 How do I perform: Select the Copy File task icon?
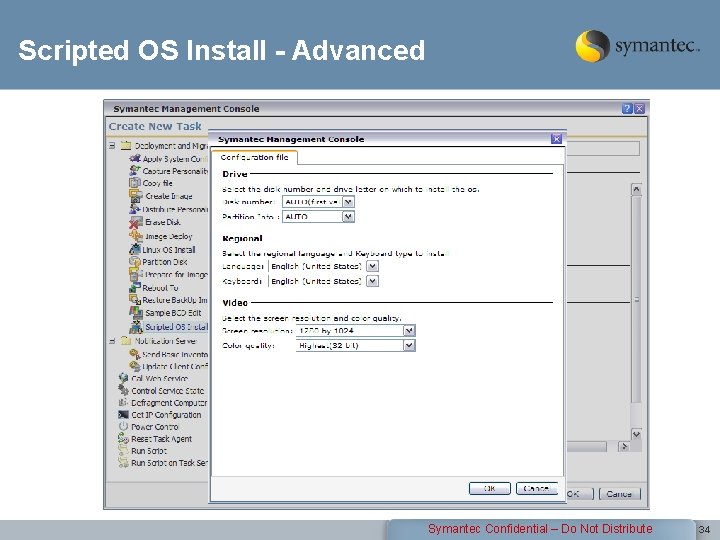point(135,183)
